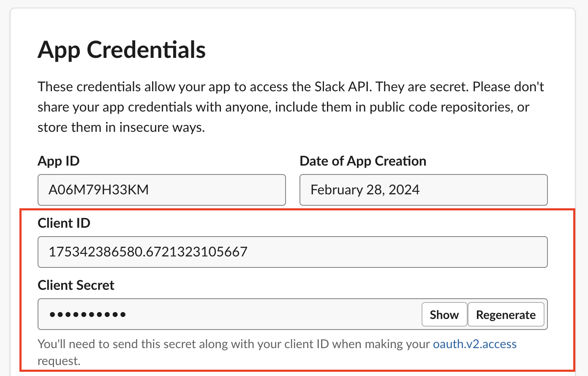Image resolution: width=588 pixels, height=376 pixels.
Task: Click into the Client ID field
Action: tap(292, 252)
